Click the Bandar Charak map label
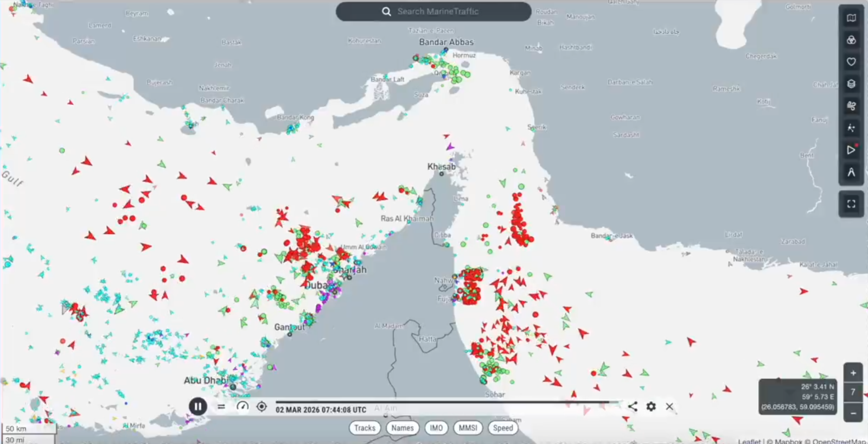The image size is (868, 444). (x=222, y=100)
